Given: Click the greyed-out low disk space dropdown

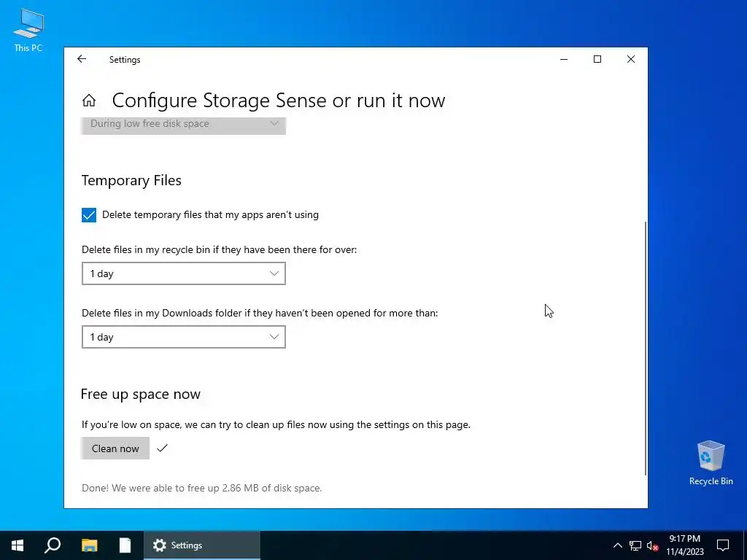Looking at the screenshot, I should pos(183,124).
